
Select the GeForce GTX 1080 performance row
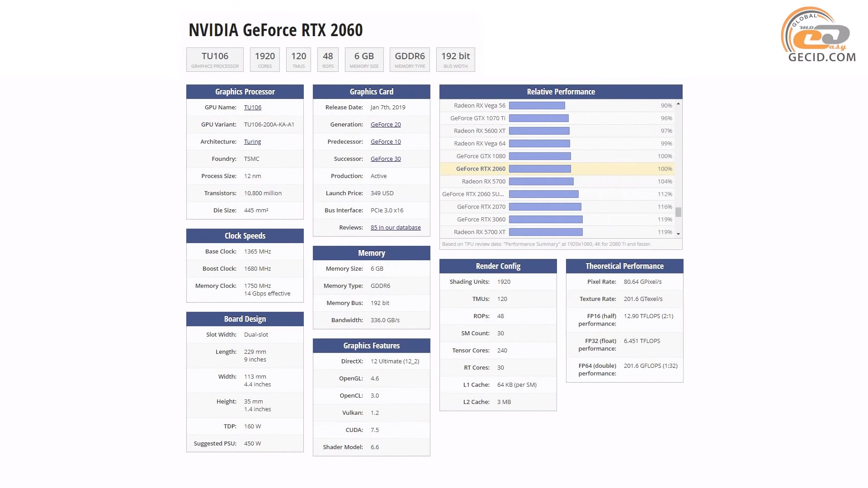[x=557, y=156]
